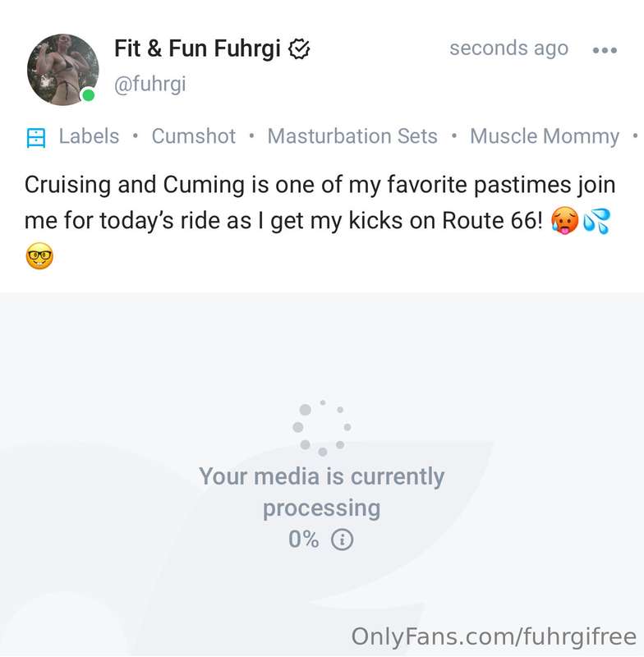
Task: Open the profile avatar picture
Action: coord(62,70)
